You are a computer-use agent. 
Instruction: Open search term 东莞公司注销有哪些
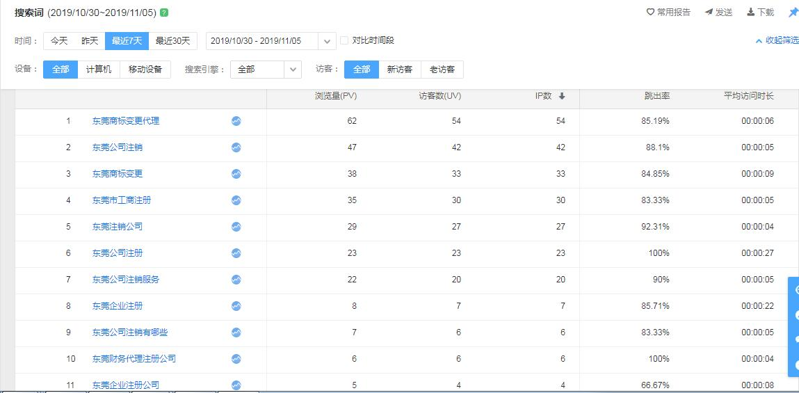[130, 333]
